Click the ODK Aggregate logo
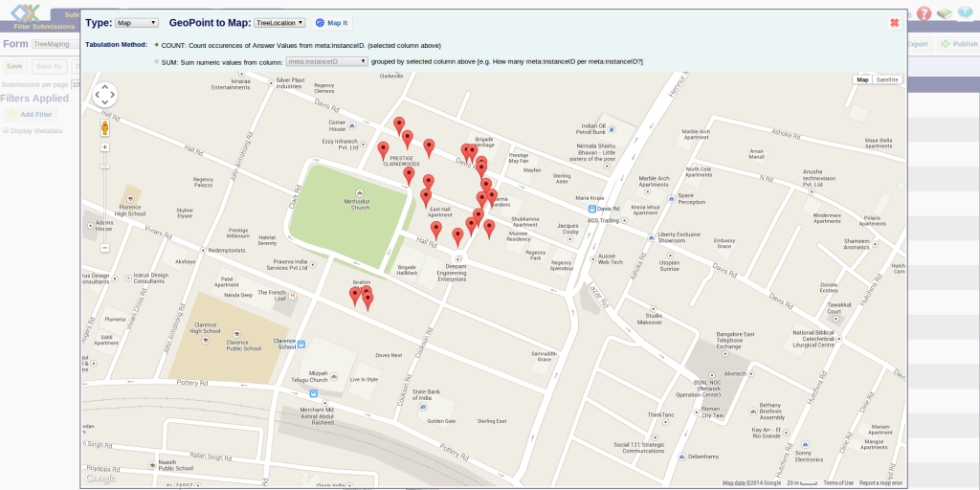This screenshot has width=980, height=490. (25, 12)
